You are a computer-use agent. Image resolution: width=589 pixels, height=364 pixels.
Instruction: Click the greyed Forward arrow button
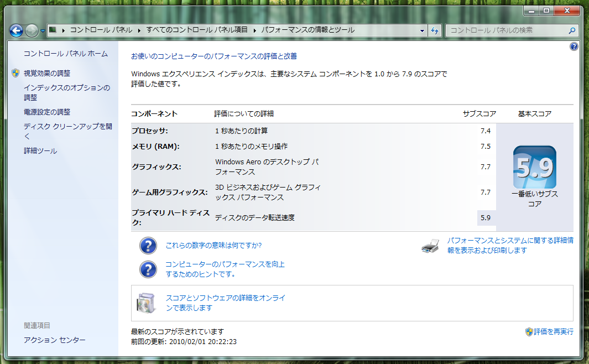tap(32, 30)
